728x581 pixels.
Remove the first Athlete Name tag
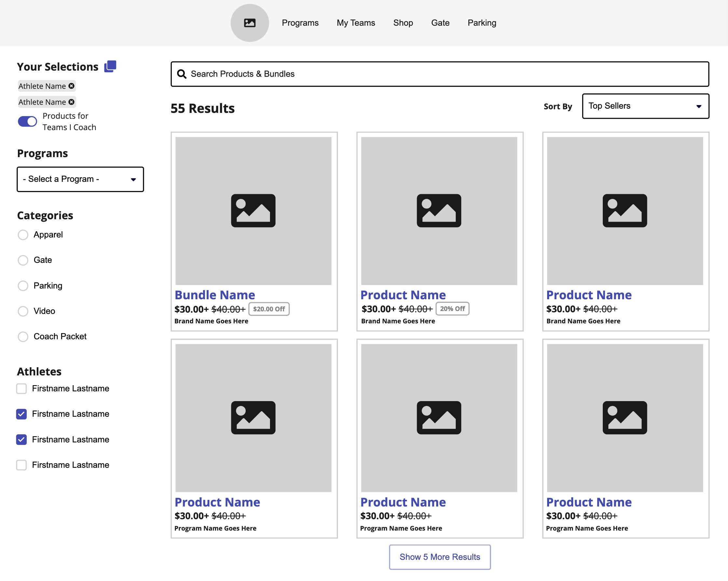(x=71, y=86)
